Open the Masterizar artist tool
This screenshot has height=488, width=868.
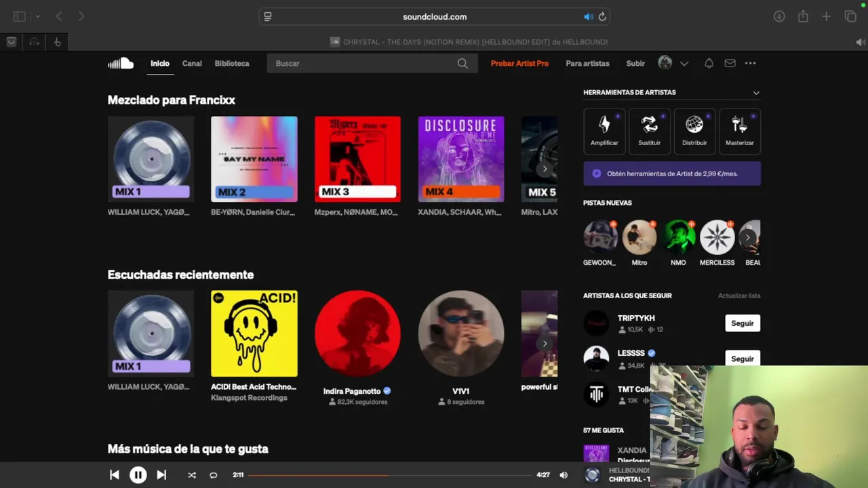coord(739,131)
